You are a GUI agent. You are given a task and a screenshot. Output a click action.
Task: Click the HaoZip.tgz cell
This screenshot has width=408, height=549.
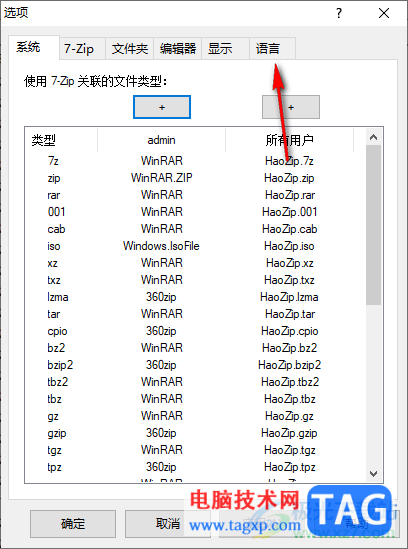290,450
